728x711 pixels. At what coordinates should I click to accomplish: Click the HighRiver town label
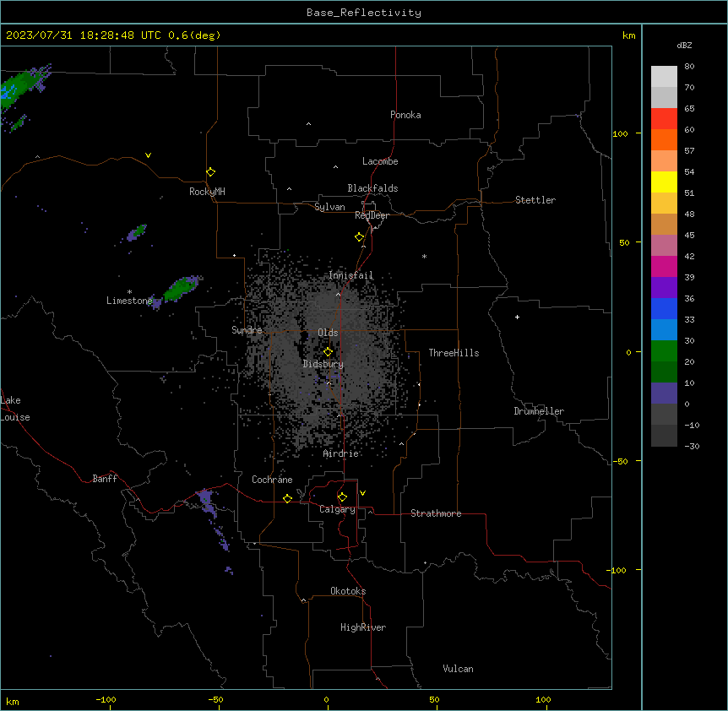[363, 627]
